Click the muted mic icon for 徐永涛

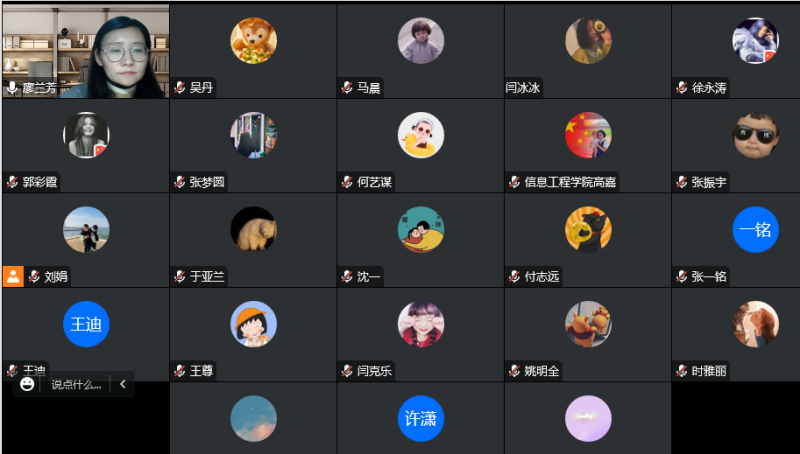point(682,88)
